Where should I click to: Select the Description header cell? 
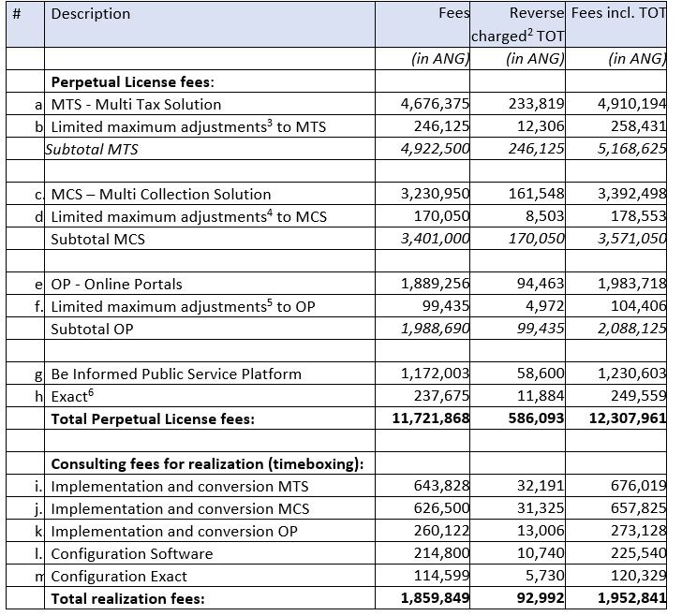pos(210,24)
